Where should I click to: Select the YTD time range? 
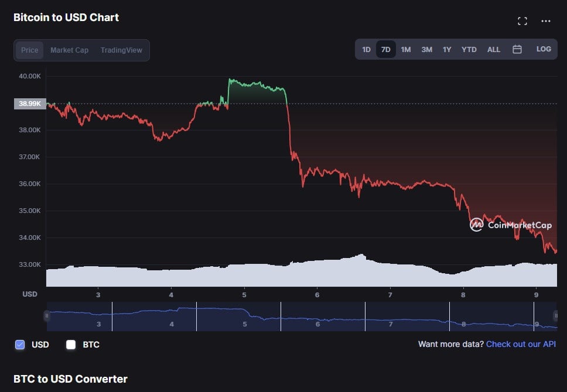coord(469,50)
